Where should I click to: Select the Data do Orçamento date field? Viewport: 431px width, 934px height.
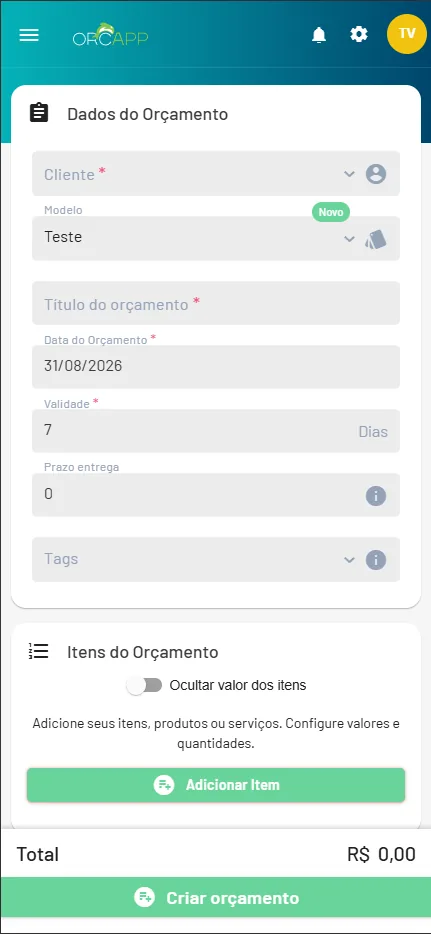pos(216,366)
